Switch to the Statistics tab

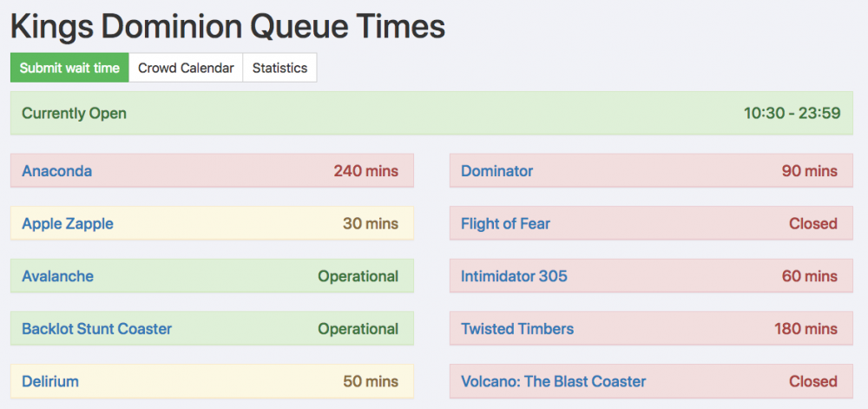pos(279,68)
